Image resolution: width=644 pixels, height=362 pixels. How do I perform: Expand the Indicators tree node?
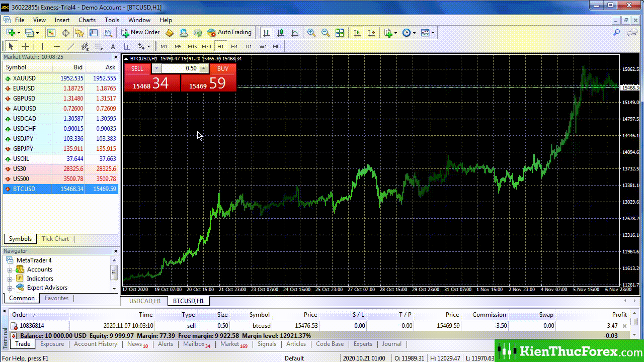[x=10, y=279]
